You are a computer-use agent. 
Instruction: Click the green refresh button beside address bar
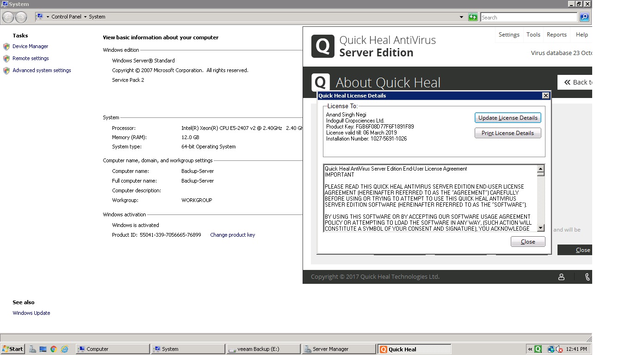pyautogui.click(x=472, y=17)
